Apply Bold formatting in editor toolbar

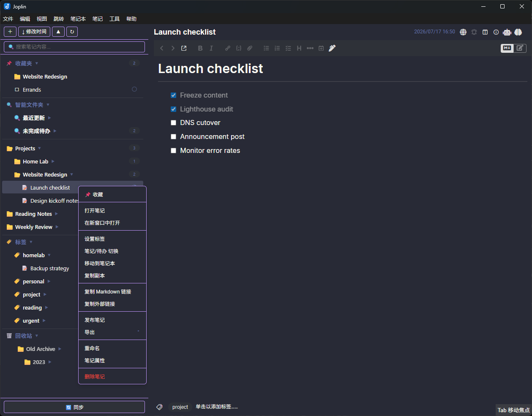[200, 48]
